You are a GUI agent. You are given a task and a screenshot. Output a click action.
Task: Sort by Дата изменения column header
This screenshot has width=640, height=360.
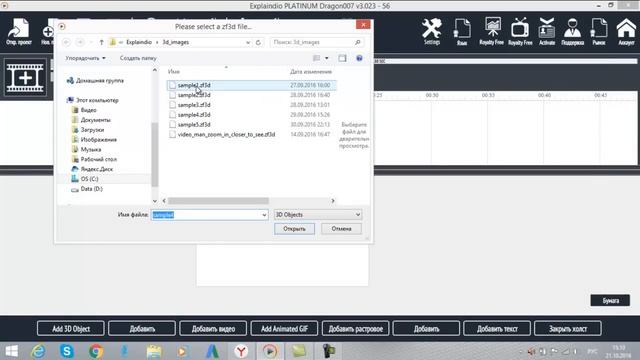[311, 71]
